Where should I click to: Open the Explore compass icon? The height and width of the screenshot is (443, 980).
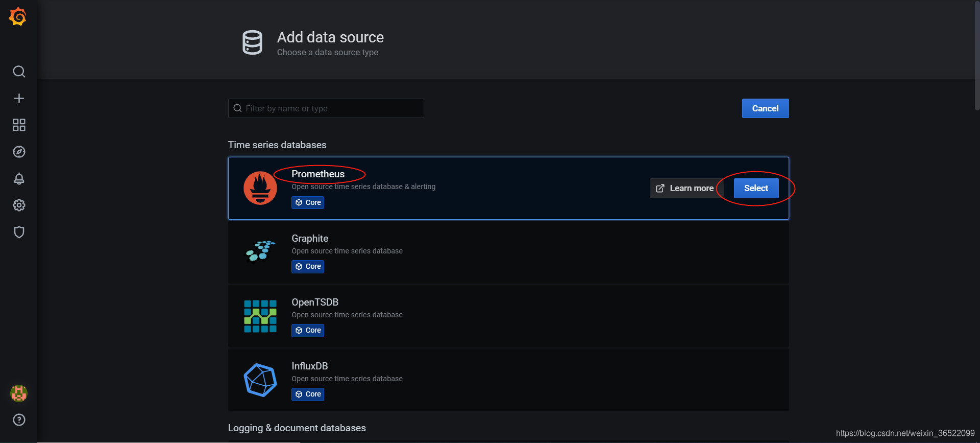tap(19, 152)
